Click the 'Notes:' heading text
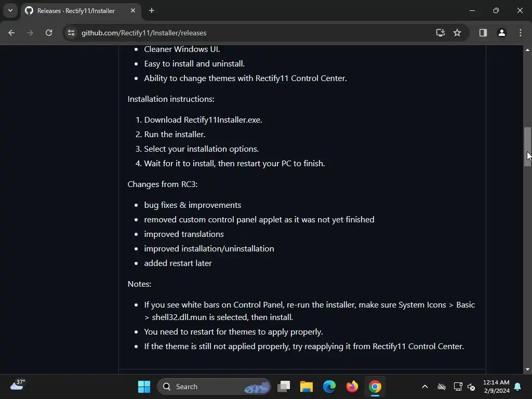 (139, 284)
